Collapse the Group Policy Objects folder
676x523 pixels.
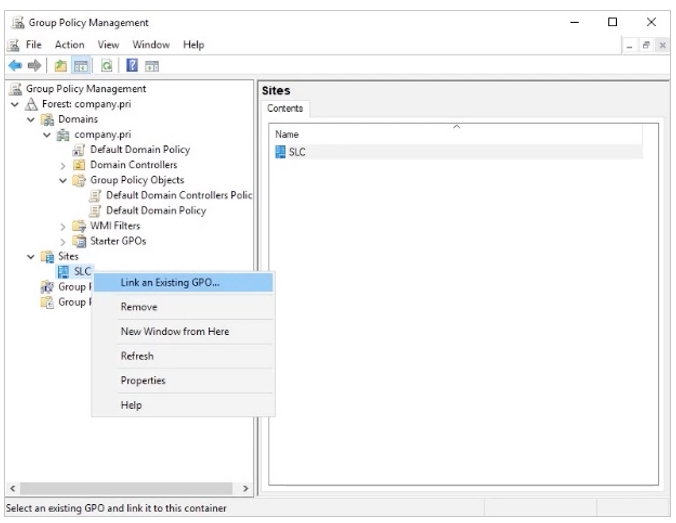(x=63, y=181)
